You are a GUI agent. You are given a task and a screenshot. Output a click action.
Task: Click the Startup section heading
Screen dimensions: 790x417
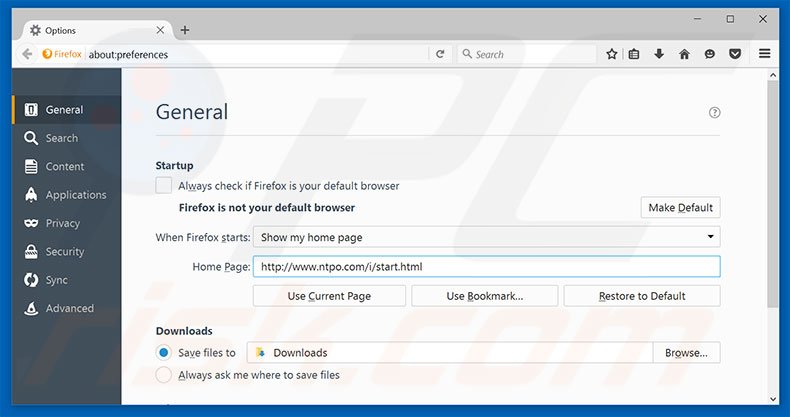click(x=174, y=165)
